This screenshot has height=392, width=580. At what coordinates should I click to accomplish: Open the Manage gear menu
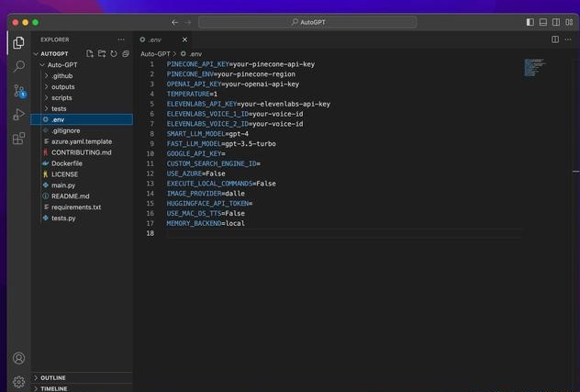[x=18, y=381]
